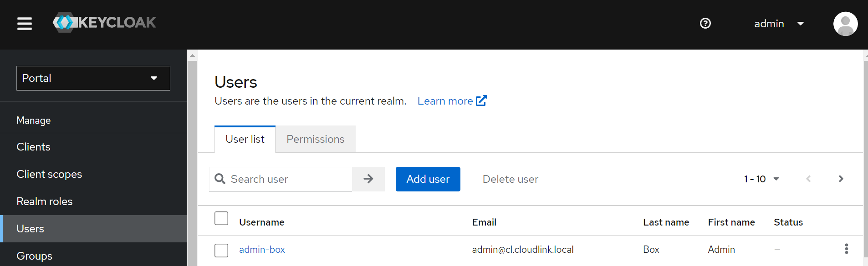
Task: Click the sidebar scrollbar up arrow
Action: click(x=193, y=55)
